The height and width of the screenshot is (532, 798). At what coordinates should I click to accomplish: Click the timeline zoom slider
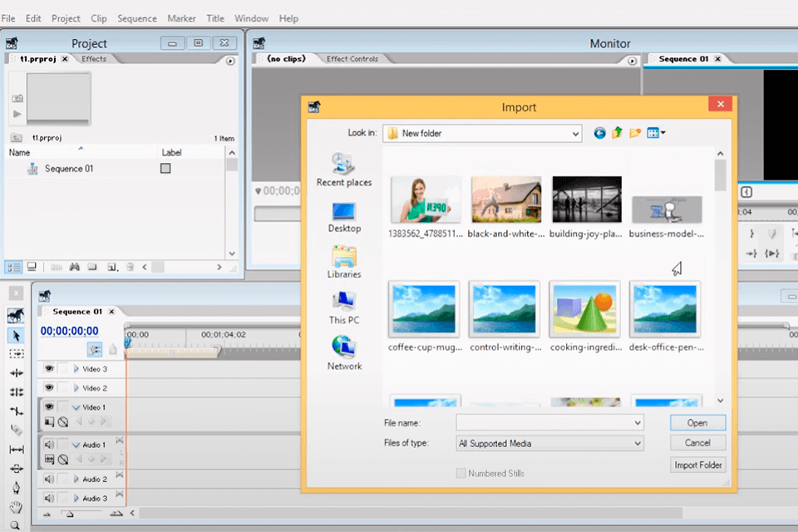click(x=69, y=514)
